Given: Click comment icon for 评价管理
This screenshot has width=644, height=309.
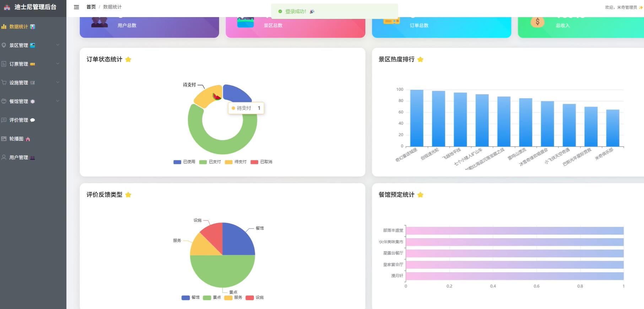Looking at the screenshot, I should coord(4,120).
